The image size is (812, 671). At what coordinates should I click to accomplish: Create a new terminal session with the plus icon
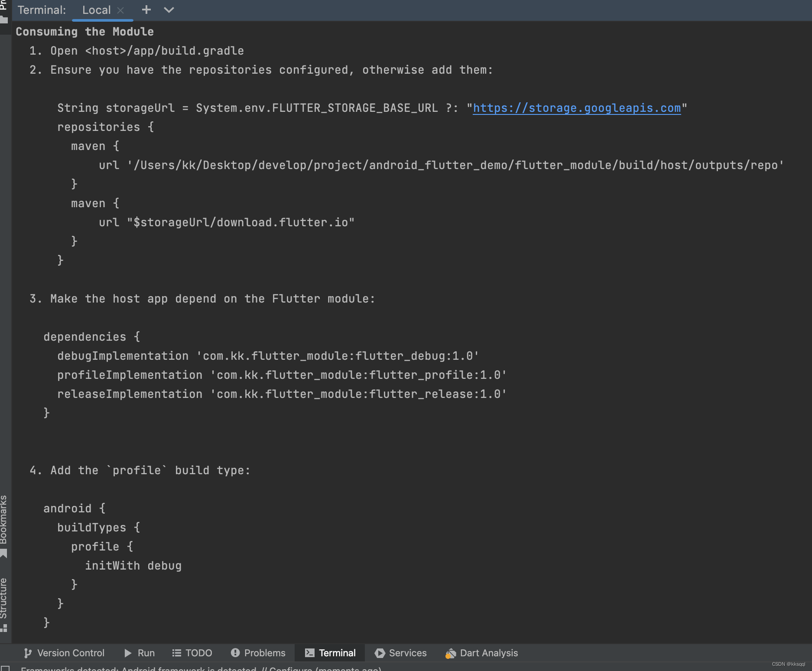(x=146, y=10)
